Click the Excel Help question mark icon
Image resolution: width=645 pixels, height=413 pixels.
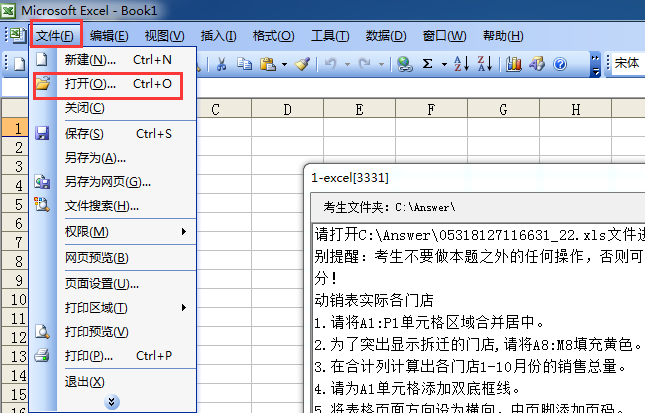pyautogui.click(x=560, y=64)
